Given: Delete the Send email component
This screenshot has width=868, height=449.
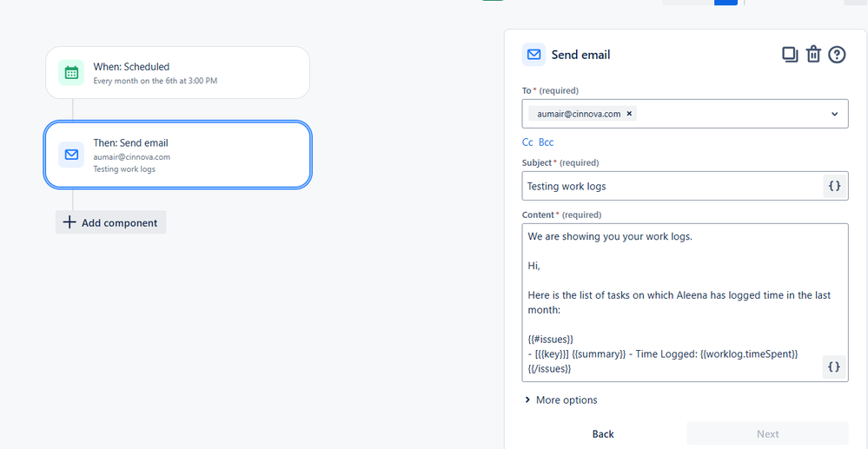Looking at the screenshot, I should 813,55.
